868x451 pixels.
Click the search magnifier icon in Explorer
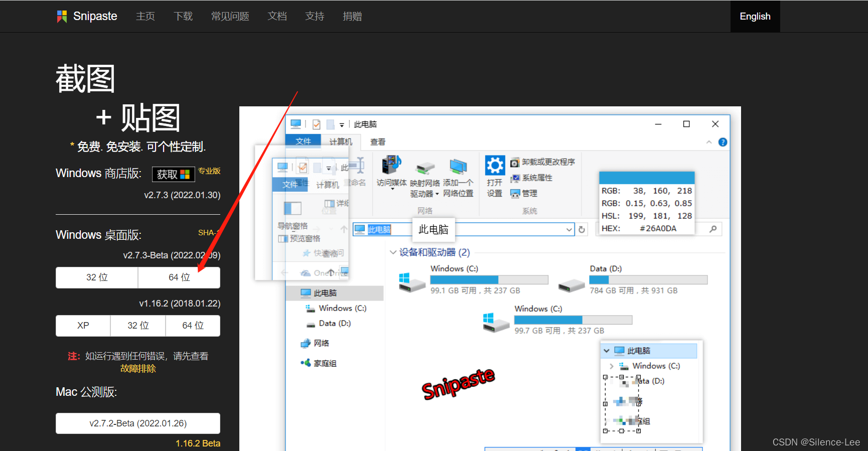pos(713,229)
